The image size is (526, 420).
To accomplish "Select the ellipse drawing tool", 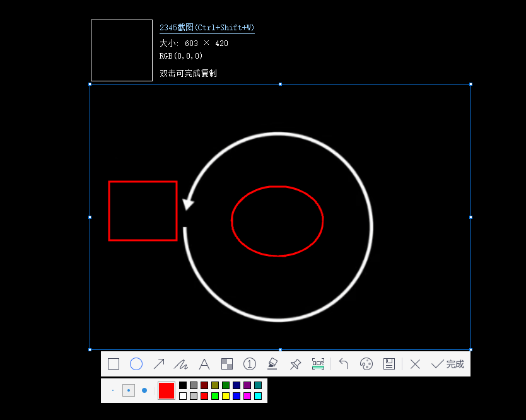I will (136, 364).
